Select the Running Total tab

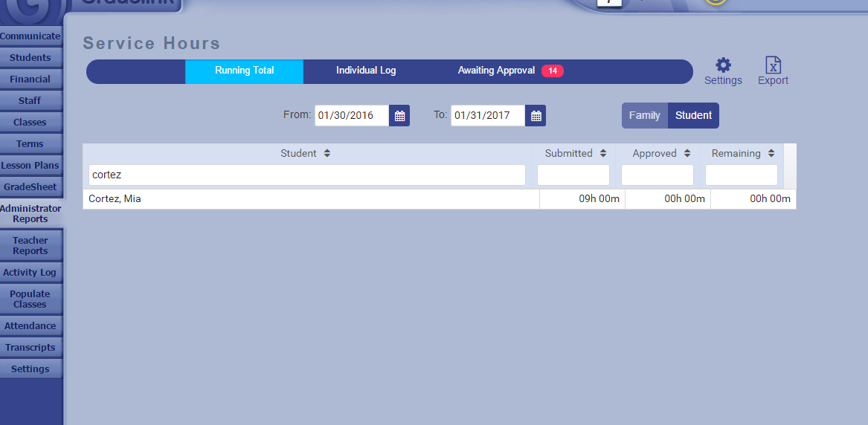244,71
